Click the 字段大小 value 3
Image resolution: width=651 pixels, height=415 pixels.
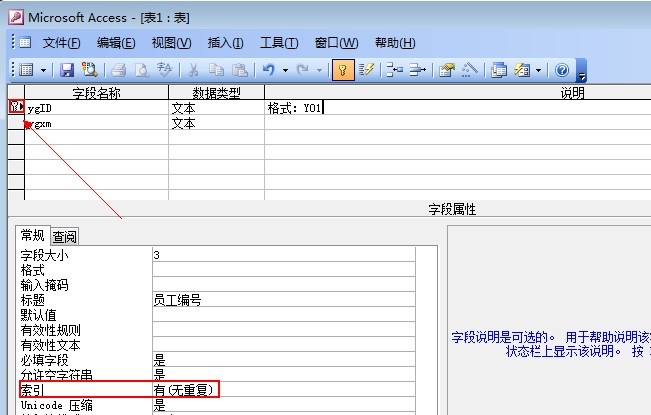[284, 255]
